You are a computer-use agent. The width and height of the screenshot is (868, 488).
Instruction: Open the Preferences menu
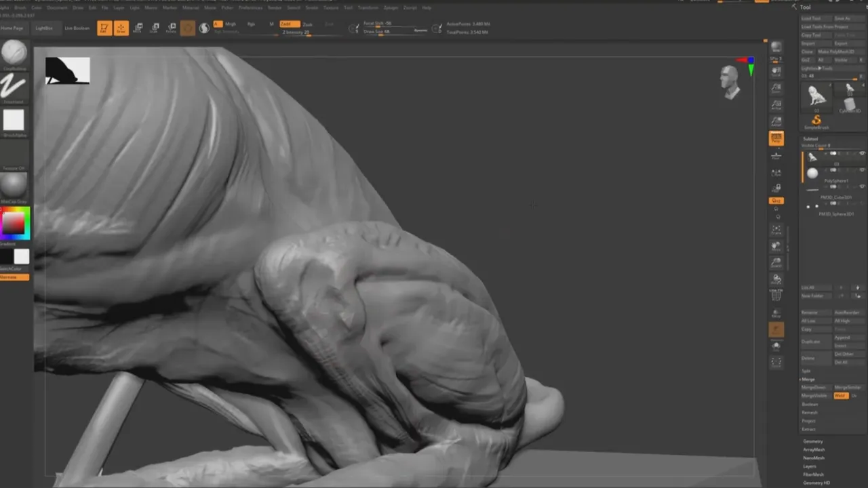tap(250, 7)
